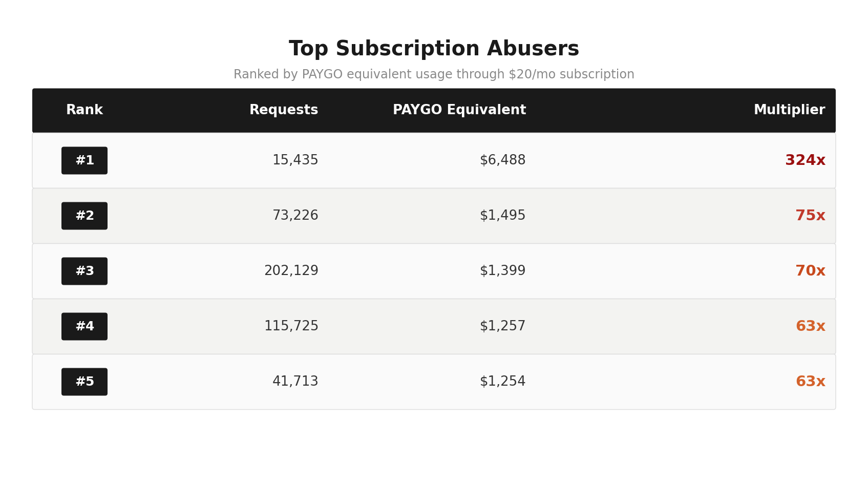Click the 324x multiplier value
This screenshot has height=484, width=868.
pos(805,161)
